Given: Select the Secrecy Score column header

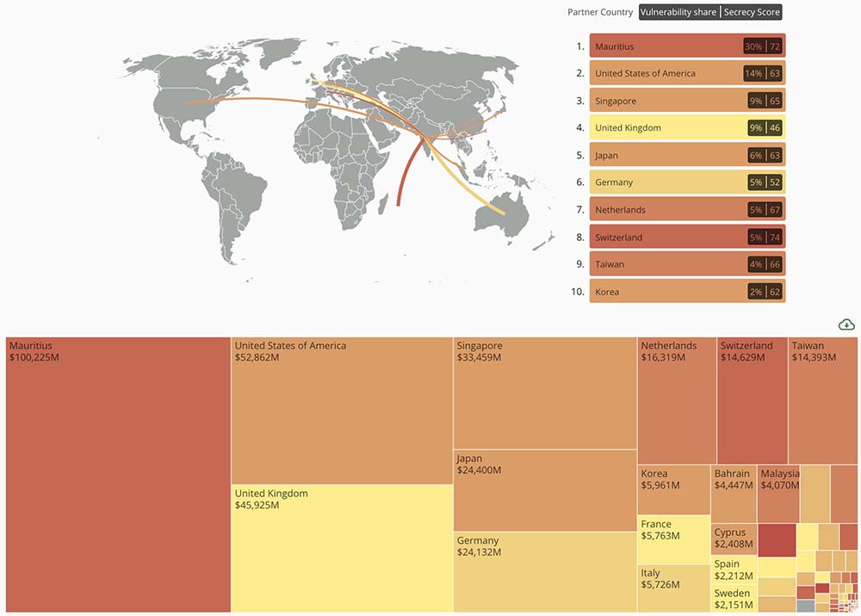Looking at the screenshot, I should tap(751, 12).
